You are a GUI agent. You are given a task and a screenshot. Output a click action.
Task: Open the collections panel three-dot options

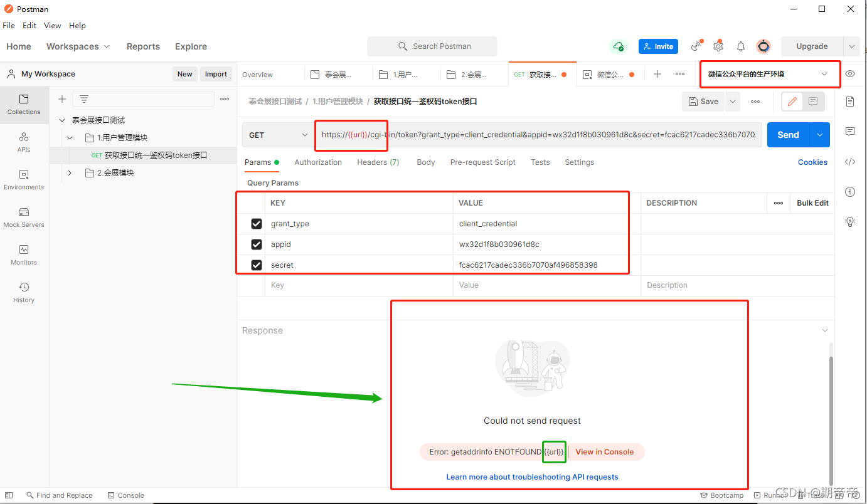click(225, 99)
